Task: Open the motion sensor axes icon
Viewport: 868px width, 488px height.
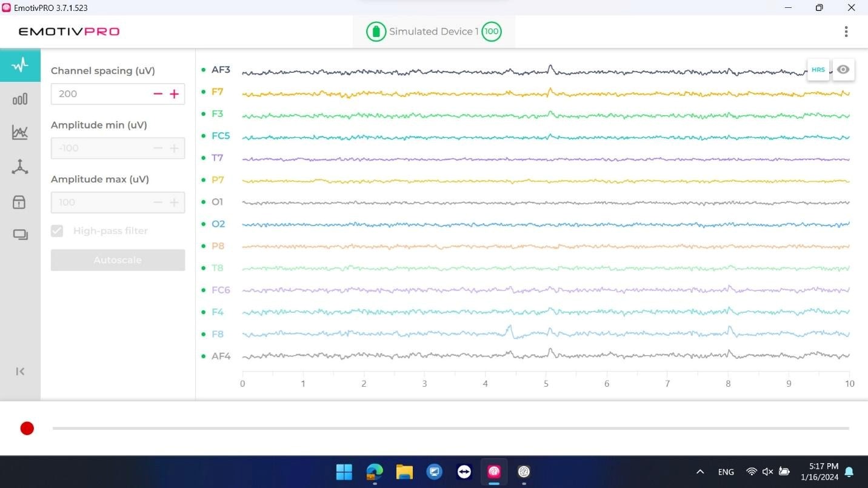Action: (20, 167)
